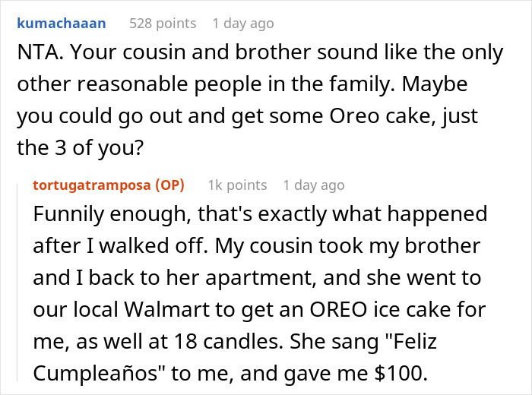532x395 pixels.
Task: Open kumachaaan's user profile
Action: pos(62,24)
